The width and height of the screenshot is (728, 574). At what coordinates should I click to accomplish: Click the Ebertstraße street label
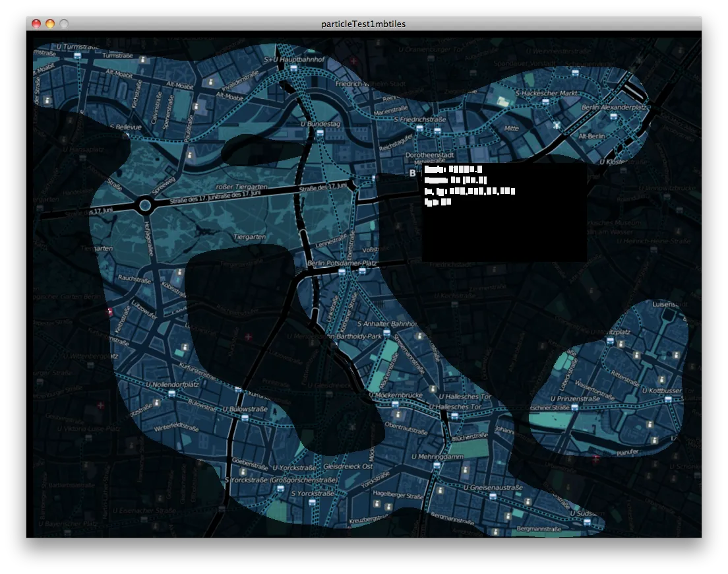[351, 246]
